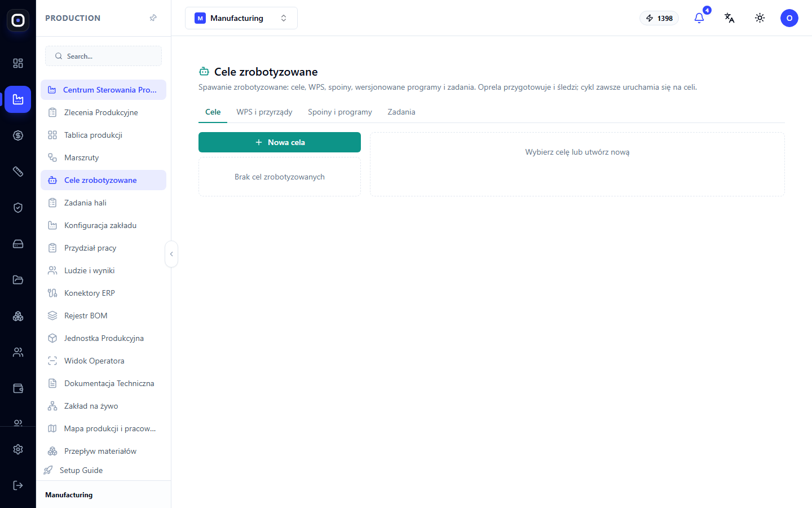Viewport: 812px width, 508px height.
Task: Click the Nowa cela button
Action: point(280,142)
